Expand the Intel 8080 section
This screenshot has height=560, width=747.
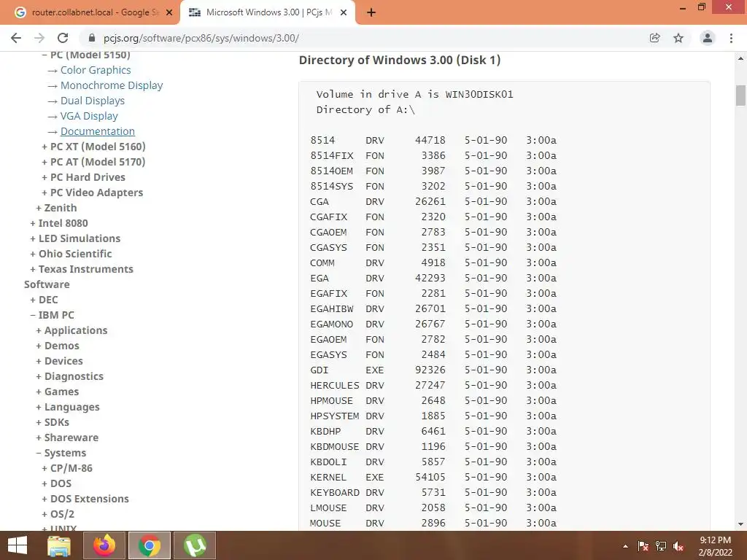(x=58, y=223)
